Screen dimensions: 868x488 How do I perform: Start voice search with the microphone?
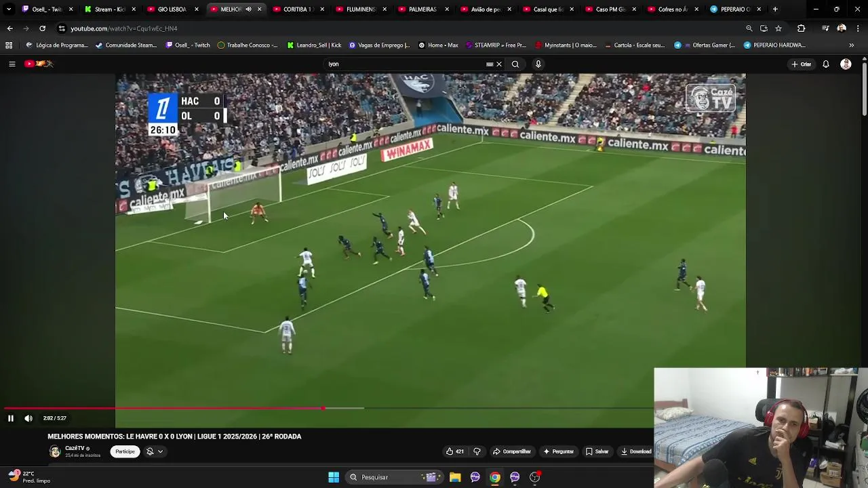click(538, 64)
